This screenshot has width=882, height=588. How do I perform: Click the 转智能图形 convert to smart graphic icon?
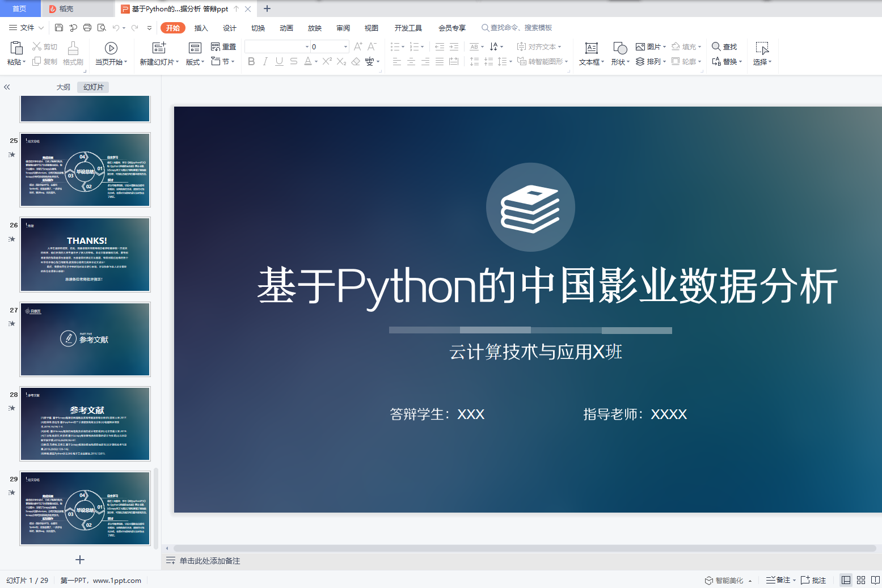[522, 61]
